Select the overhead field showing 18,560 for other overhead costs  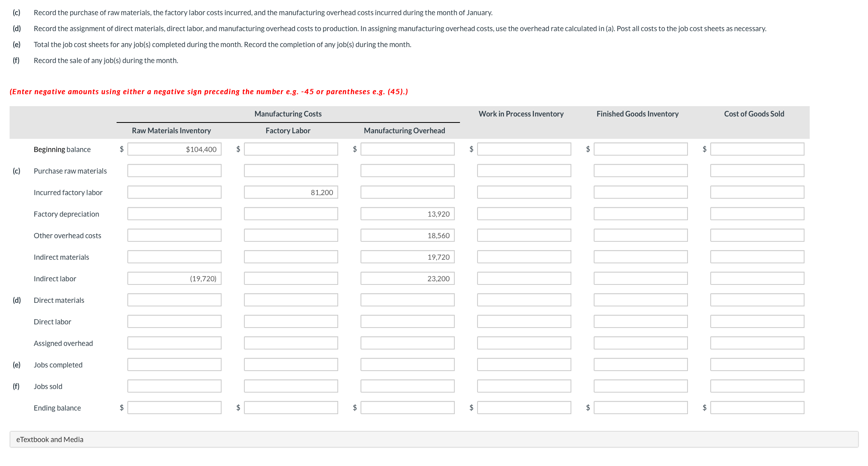[407, 235]
